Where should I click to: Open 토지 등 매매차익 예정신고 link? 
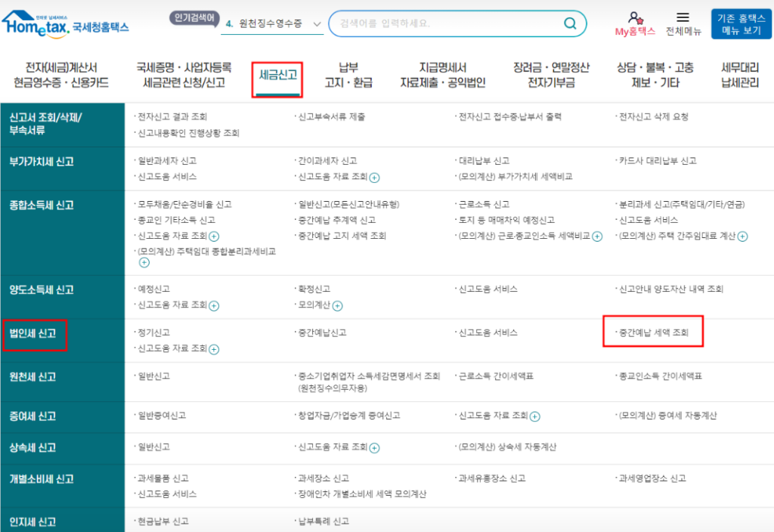tap(506, 220)
